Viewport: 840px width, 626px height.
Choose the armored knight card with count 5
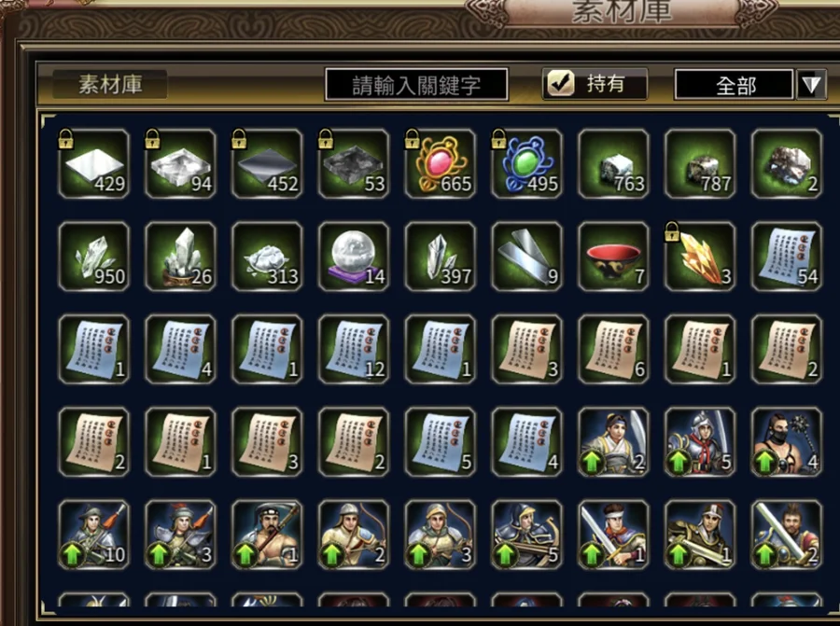(x=700, y=442)
